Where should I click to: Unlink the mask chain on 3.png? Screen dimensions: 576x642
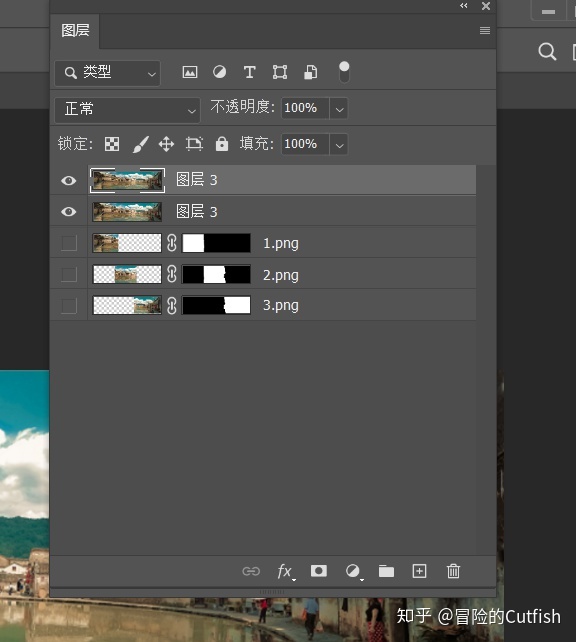tap(172, 305)
